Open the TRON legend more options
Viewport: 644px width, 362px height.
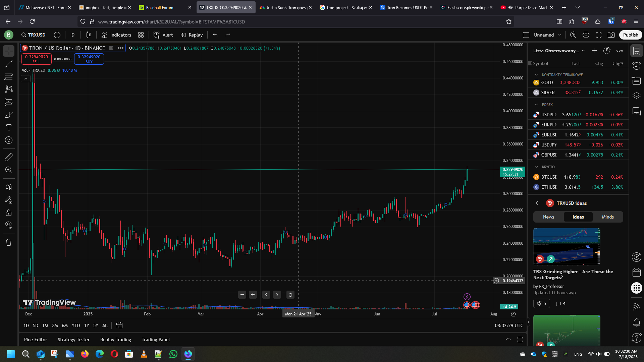[121, 48]
